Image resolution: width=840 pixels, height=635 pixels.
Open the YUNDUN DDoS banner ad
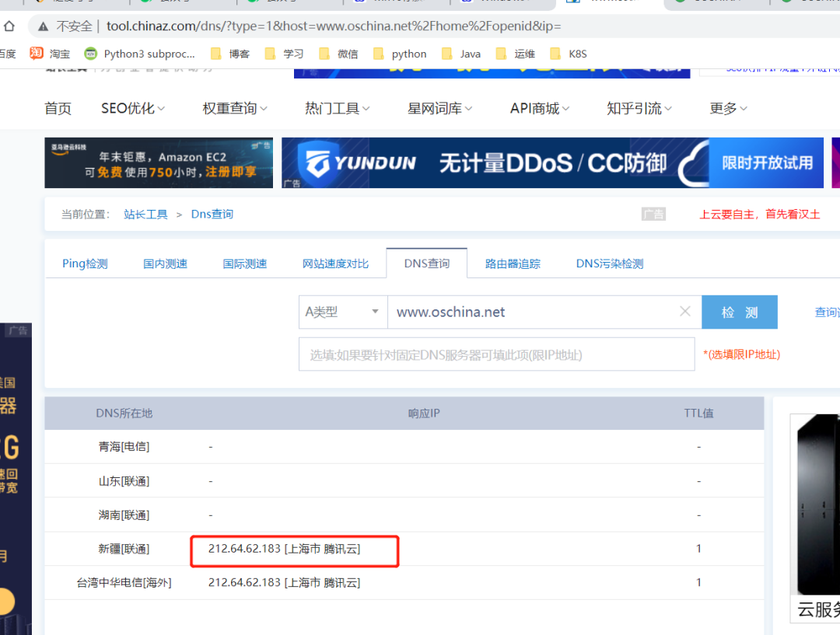pos(552,163)
